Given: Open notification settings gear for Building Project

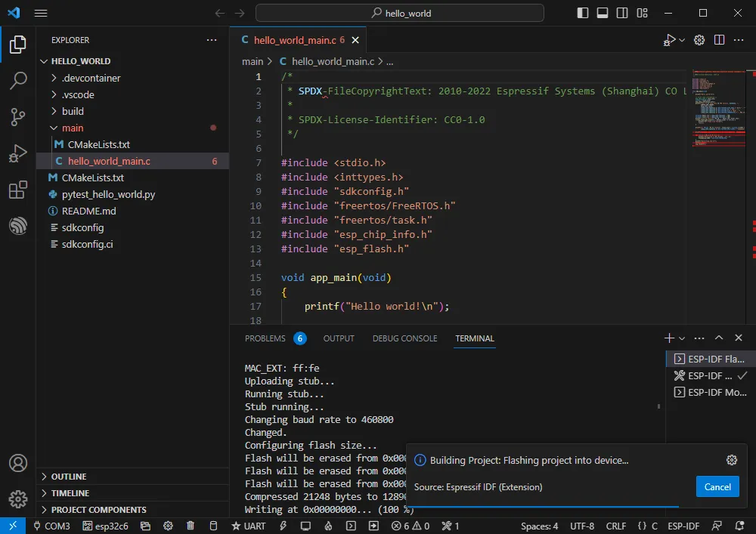Looking at the screenshot, I should (731, 460).
